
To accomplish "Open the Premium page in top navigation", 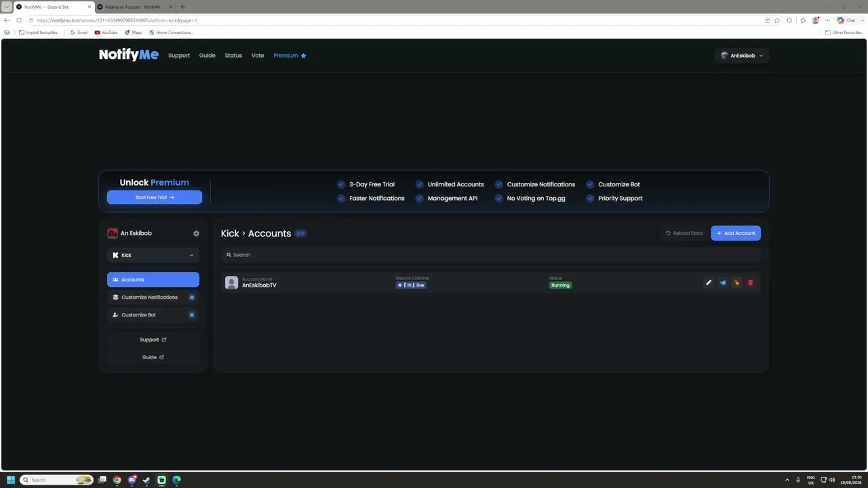I will pos(290,56).
